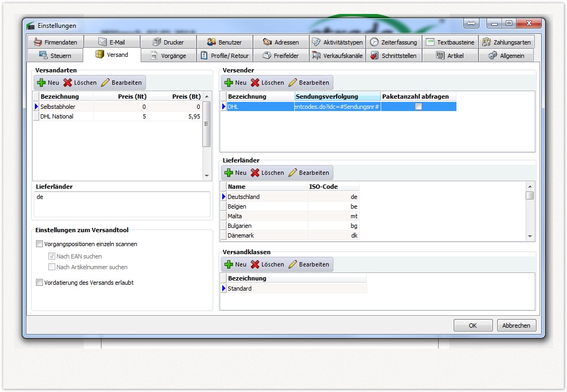
Task: Enable Vorgangspositionen einzeln scannen checkbox
Action: click(39, 244)
